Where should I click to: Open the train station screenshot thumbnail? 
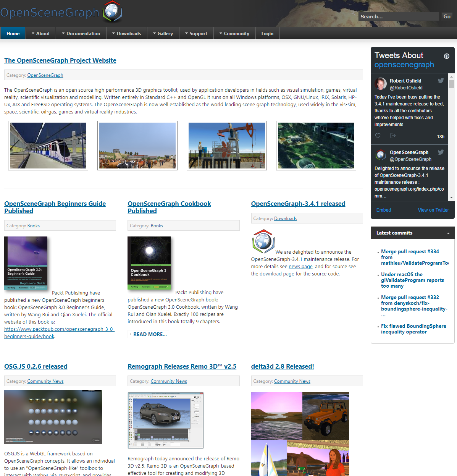(48, 146)
